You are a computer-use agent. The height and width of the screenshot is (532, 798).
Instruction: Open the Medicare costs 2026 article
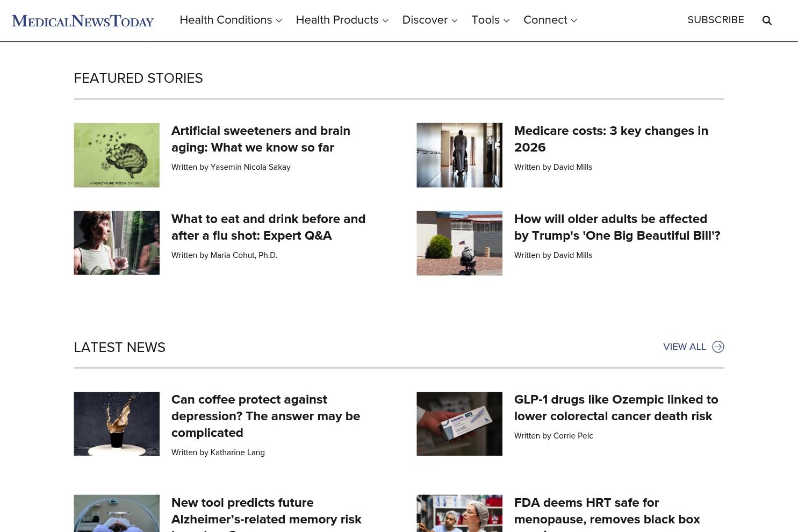coord(611,139)
